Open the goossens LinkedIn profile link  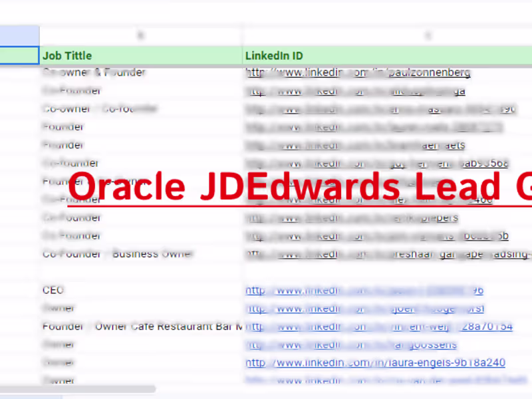[352, 344]
